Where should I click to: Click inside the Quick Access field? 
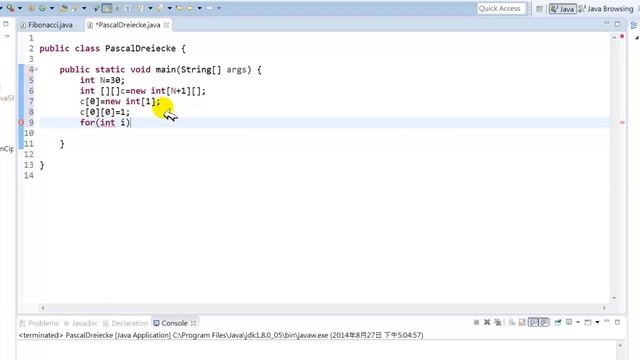point(501,9)
